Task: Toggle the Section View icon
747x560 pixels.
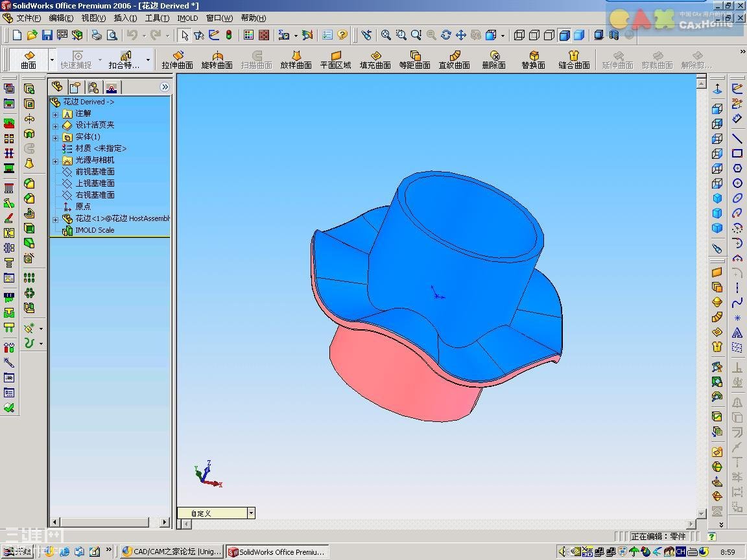Action: pyautogui.click(x=614, y=35)
